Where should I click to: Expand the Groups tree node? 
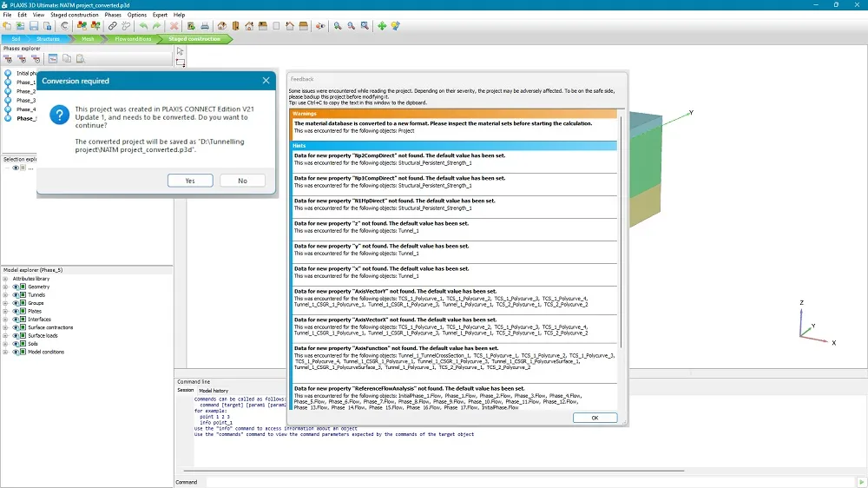(x=5, y=303)
